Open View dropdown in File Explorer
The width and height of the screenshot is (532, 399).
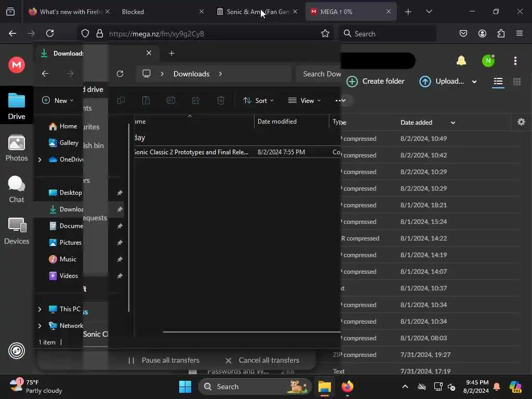point(304,100)
